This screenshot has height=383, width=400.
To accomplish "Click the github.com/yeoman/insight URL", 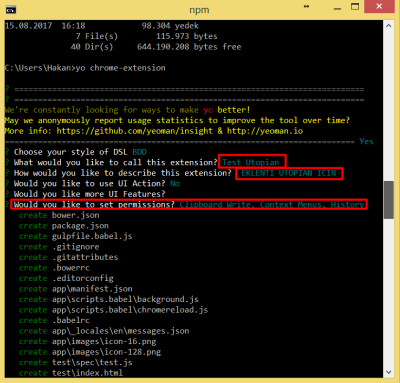I will [x=134, y=131].
